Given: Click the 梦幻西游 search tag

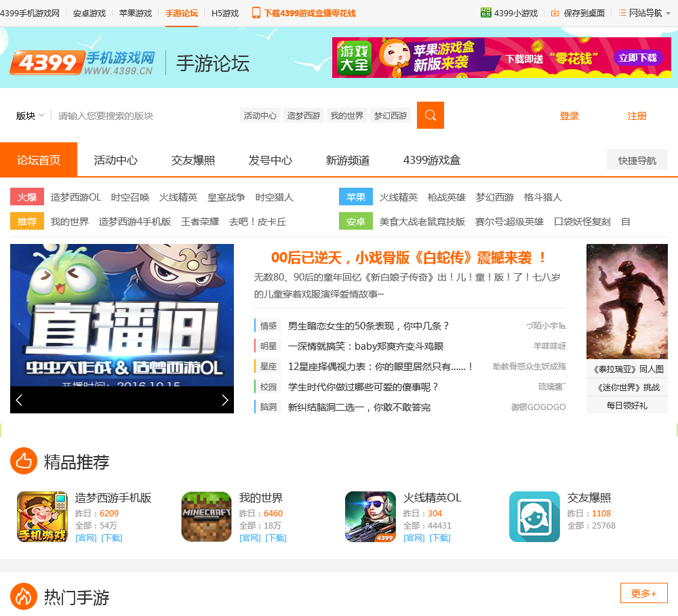Looking at the screenshot, I should pyautogui.click(x=391, y=115).
